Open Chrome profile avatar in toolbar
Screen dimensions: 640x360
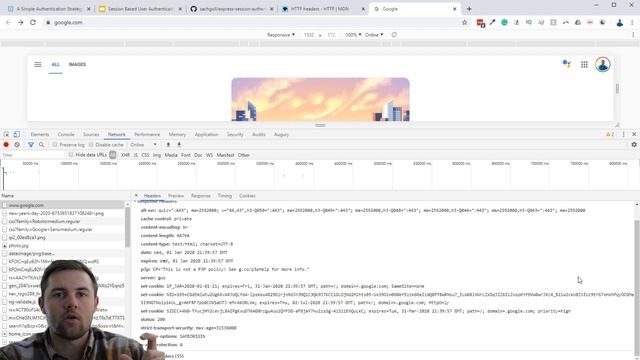620,22
